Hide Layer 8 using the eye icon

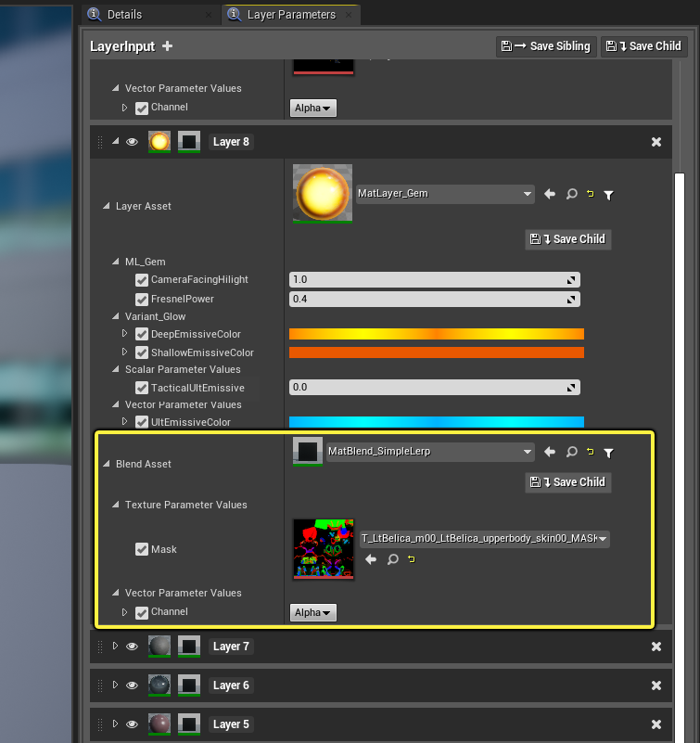coord(132,142)
